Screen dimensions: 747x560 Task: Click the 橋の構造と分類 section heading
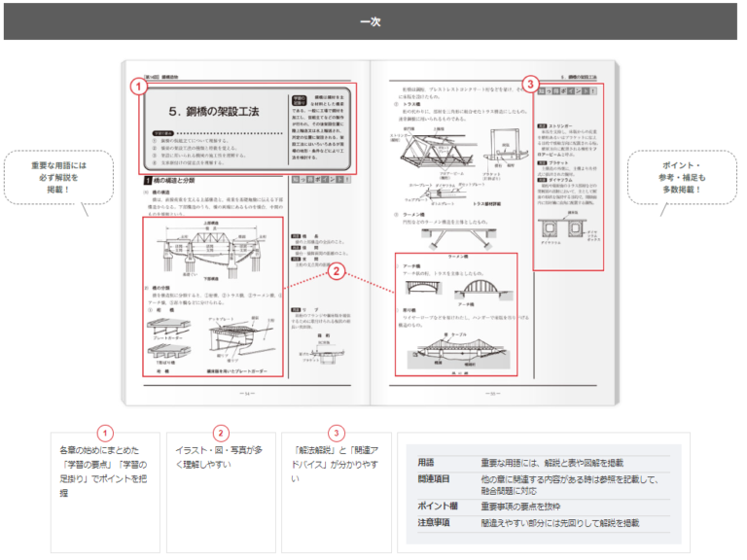pyautogui.click(x=185, y=181)
